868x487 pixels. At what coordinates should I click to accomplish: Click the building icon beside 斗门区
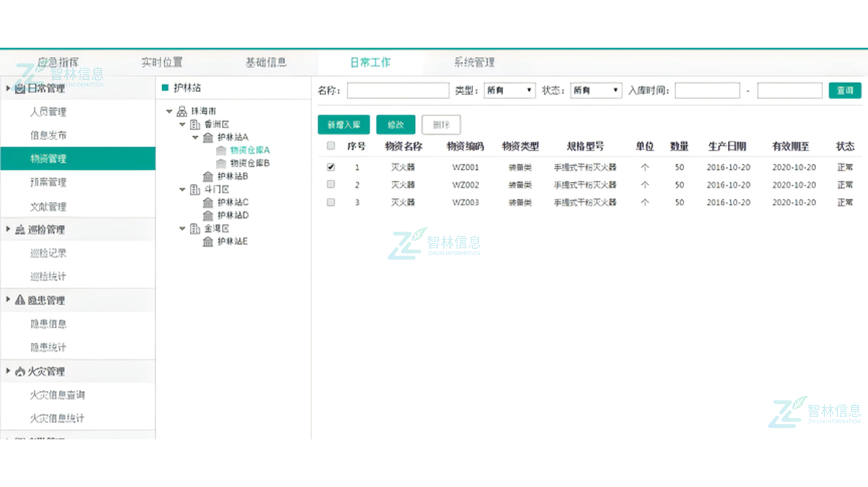(195, 190)
